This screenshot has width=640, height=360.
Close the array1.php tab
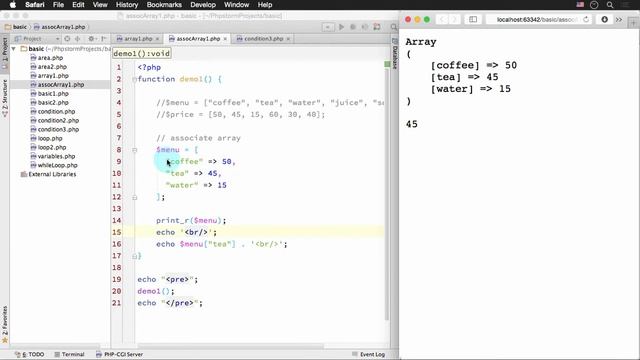pyautogui.click(x=157, y=39)
